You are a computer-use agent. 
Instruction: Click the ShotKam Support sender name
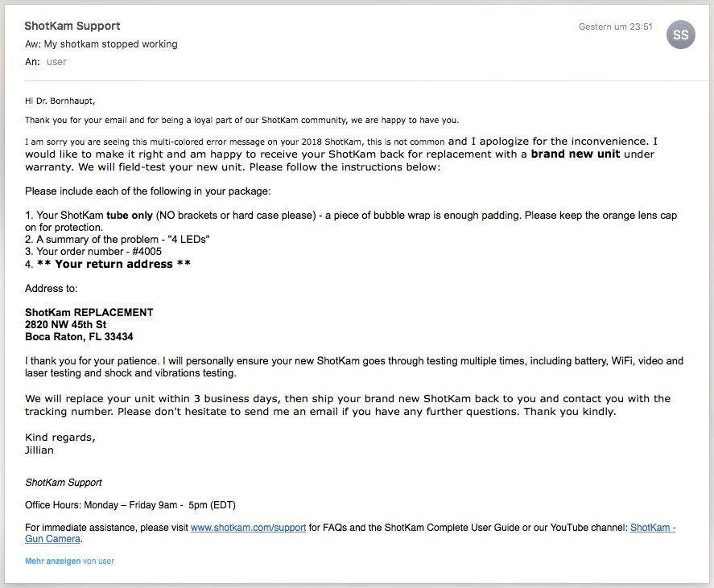(x=72, y=26)
